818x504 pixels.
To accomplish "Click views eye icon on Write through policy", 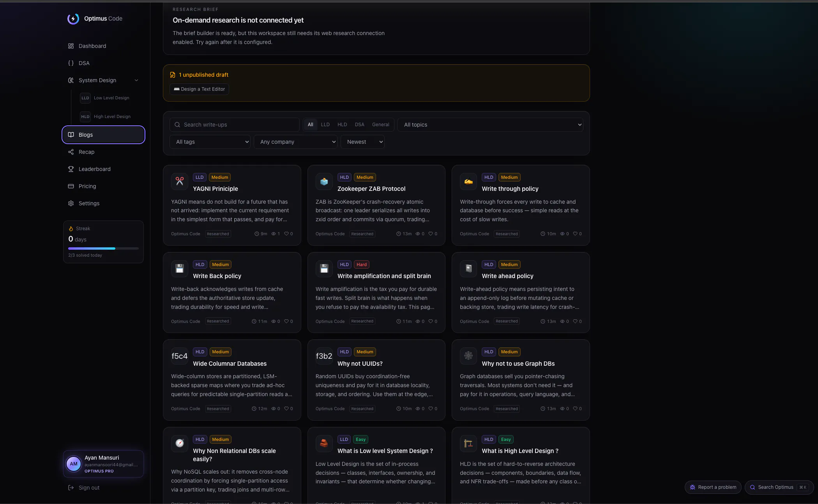I will pyautogui.click(x=562, y=234).
